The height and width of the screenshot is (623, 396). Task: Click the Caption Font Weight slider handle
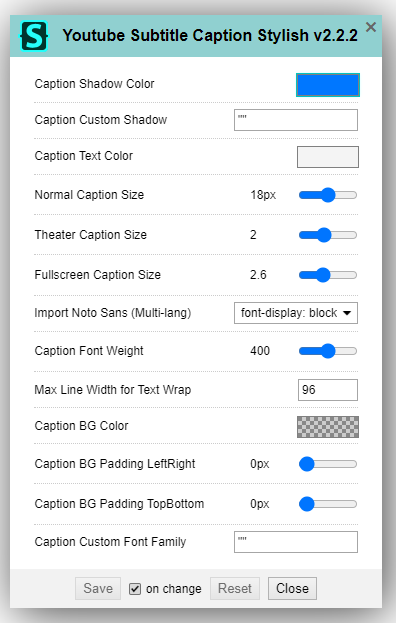(x=328, y=351)
